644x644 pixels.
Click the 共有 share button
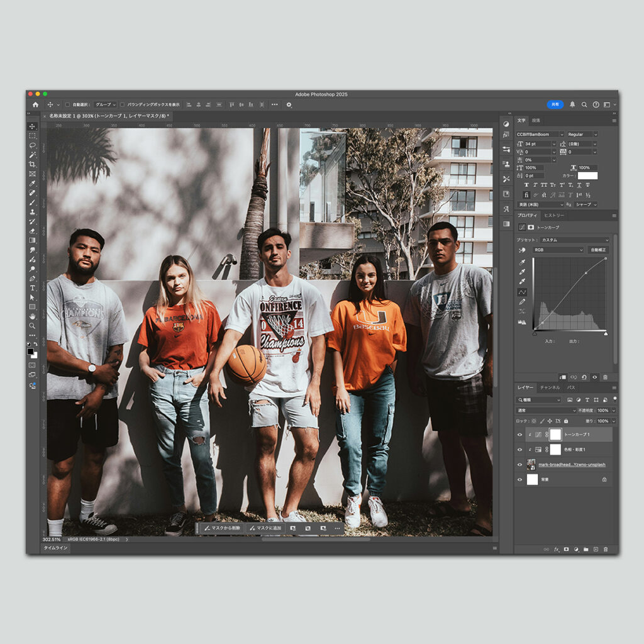pyautogui.click(x=555, y=105)
